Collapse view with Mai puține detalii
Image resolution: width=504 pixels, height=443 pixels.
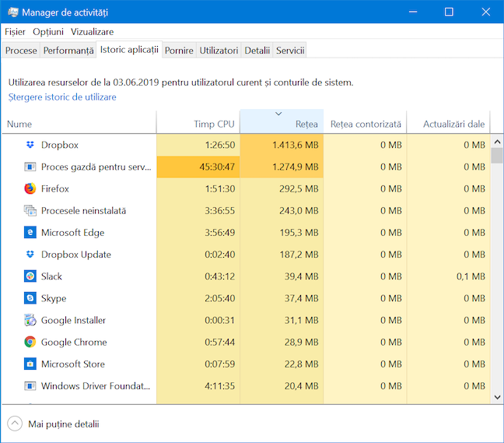[x=53, y=424]
